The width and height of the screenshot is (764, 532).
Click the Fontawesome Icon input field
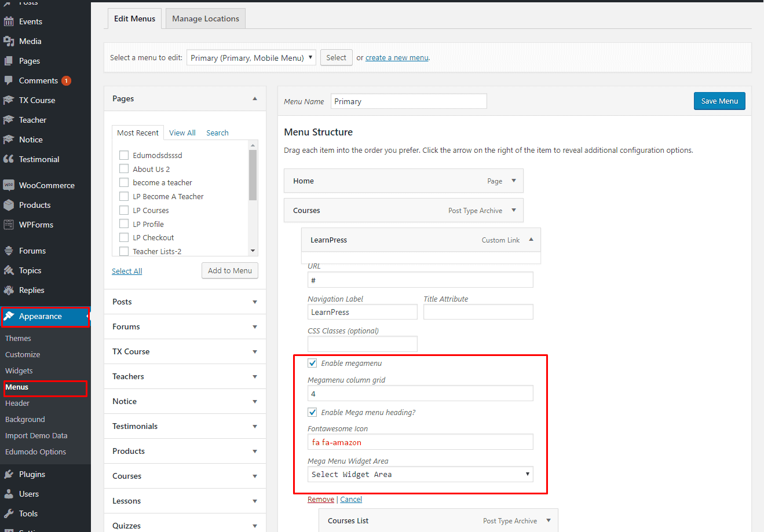coord(420,442)
